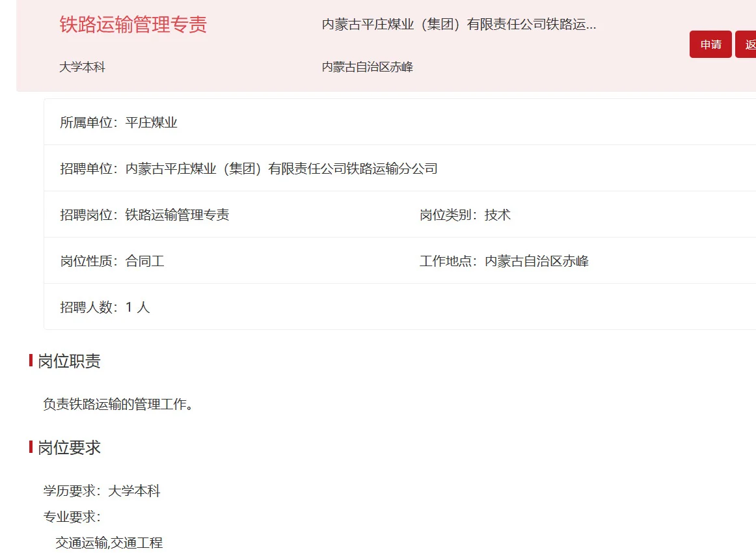
Task: Select the text 负责铁路运输的管理工作。
Action: click(x=118, y=404)
